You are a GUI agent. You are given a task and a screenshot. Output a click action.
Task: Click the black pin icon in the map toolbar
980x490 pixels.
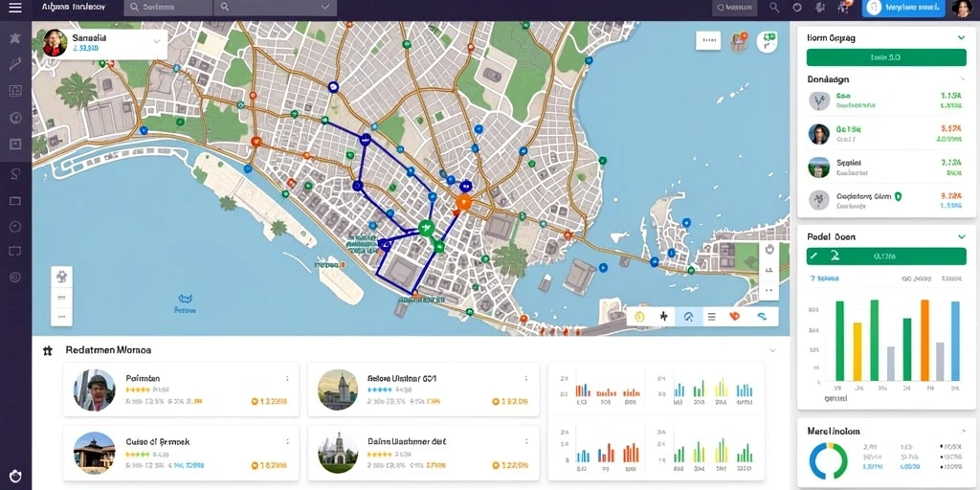[x=663, y=317]
